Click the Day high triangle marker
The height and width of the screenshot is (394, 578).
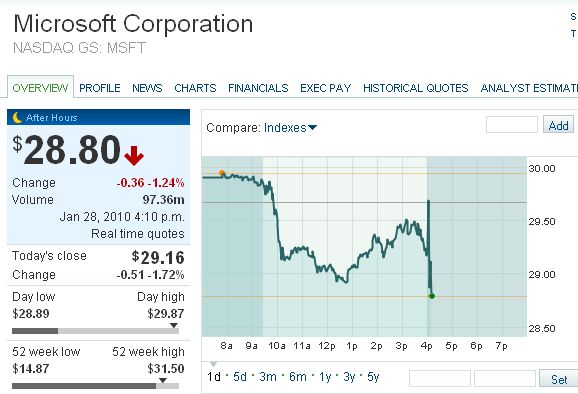pyautogui.click(x=174, y=325)
